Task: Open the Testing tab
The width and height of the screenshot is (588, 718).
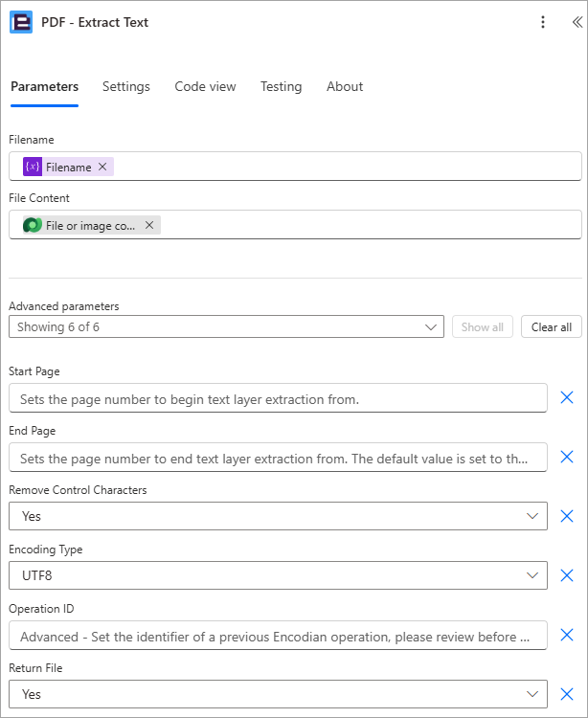Action: [x=282, y=86]
